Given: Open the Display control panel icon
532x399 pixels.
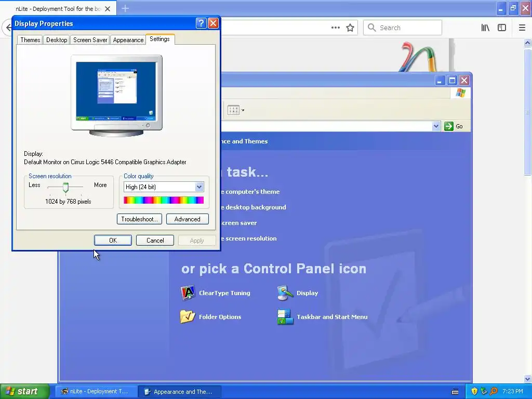Looking at the screenshot, I should click(x=298, y=293).
